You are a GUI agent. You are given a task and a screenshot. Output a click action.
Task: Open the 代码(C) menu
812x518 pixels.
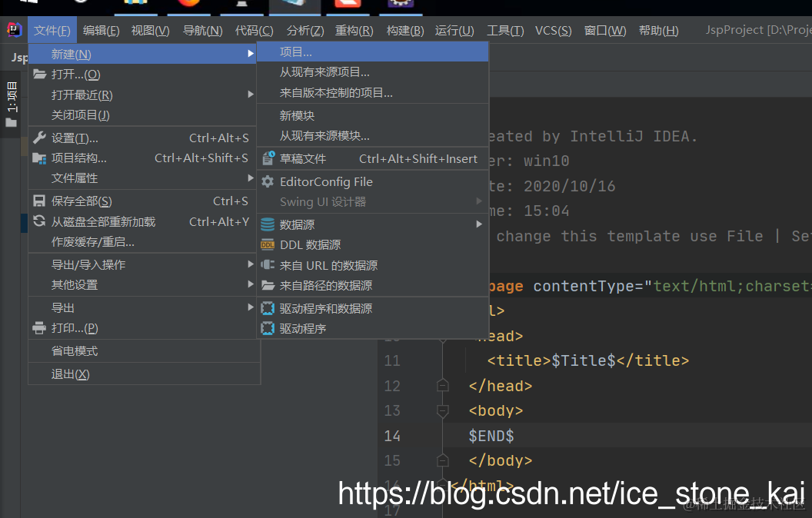[x=254, y=31]
